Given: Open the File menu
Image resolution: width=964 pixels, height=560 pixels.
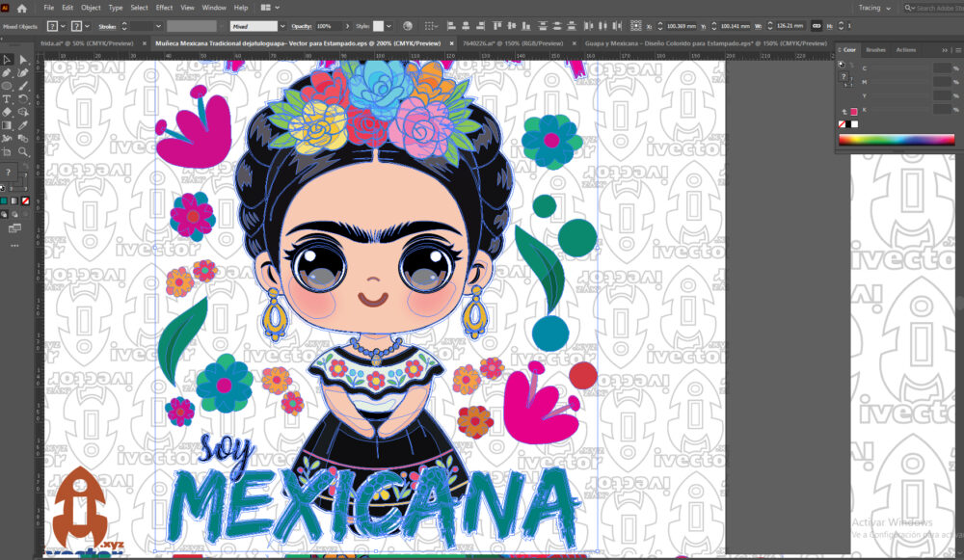Looking at the screenshot, I should click(x=48, y=8).
